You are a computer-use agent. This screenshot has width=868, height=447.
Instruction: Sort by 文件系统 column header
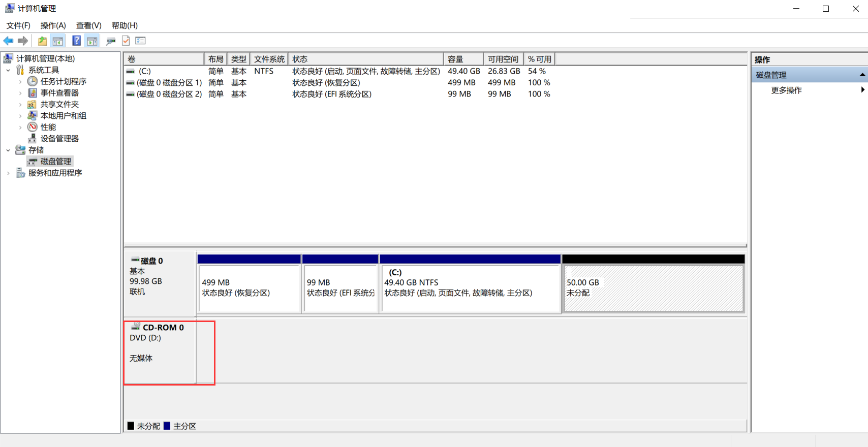pyautogui.click(x=269, y=59)
